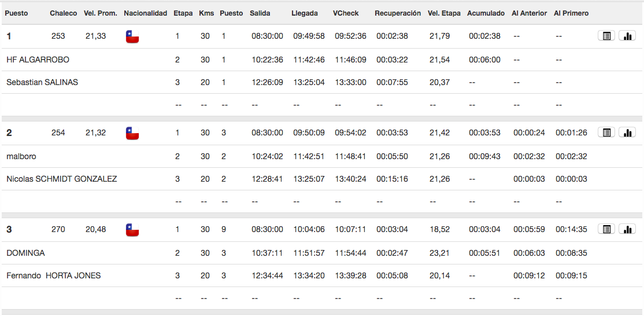Click Chile flag in second place row

pyautogui.click(x=132, y=133)
